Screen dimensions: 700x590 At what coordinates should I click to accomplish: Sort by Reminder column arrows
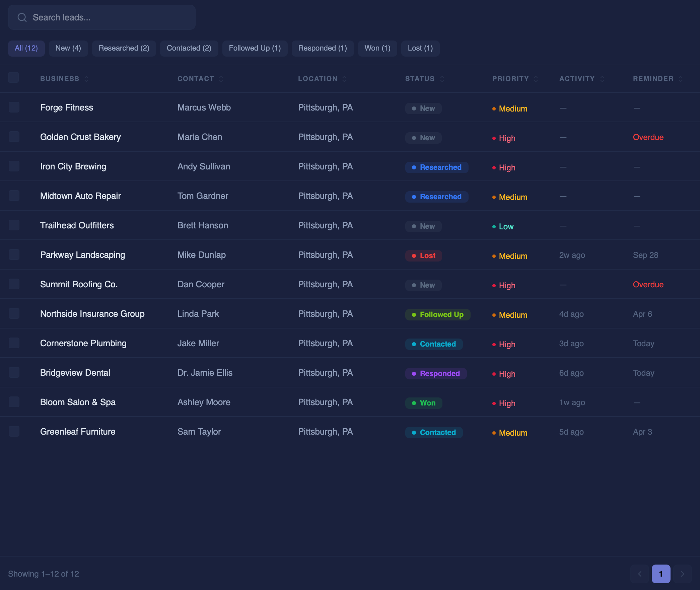(681, 79)
